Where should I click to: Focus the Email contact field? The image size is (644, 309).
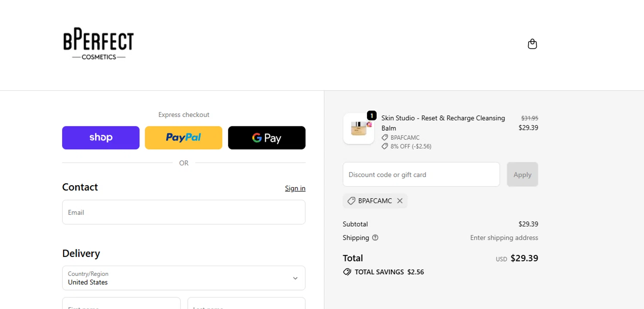(x=184, y=212)
